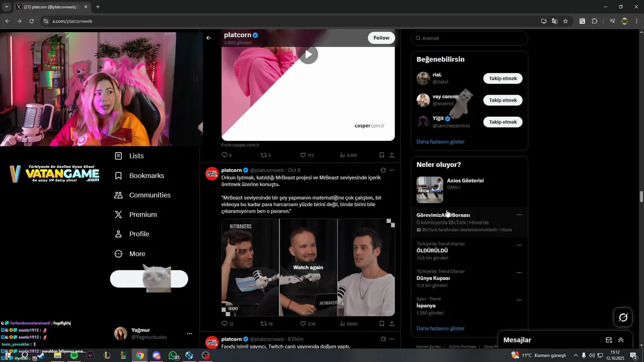
Task: Open the Grok floating button
Action: pos(623,317)
